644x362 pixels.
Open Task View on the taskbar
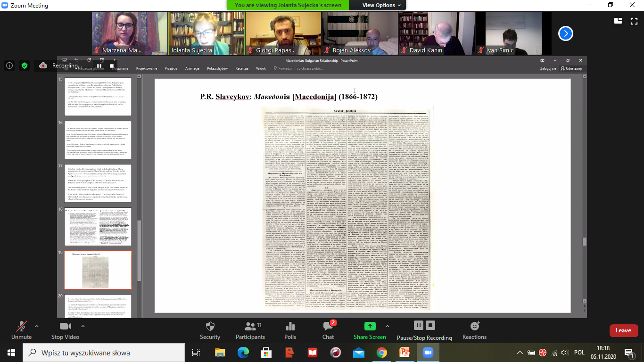click(197, 352)
